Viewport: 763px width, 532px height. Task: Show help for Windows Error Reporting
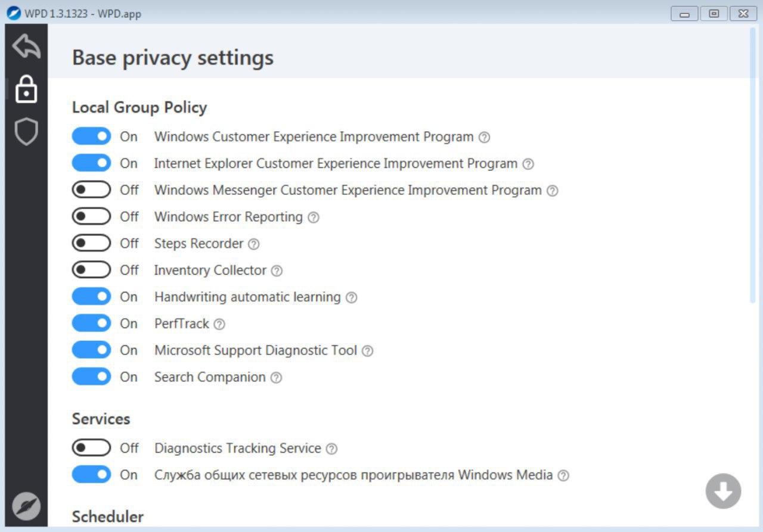pos(314,217)
